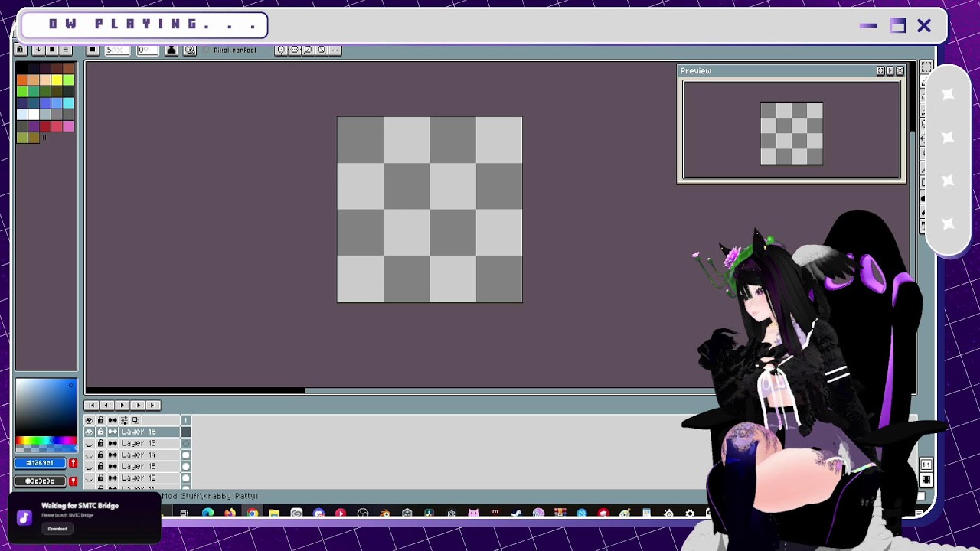This screenshot has width=980, height=551.
Task: Toggle lock for all layers in header
Action: [100, 420]
